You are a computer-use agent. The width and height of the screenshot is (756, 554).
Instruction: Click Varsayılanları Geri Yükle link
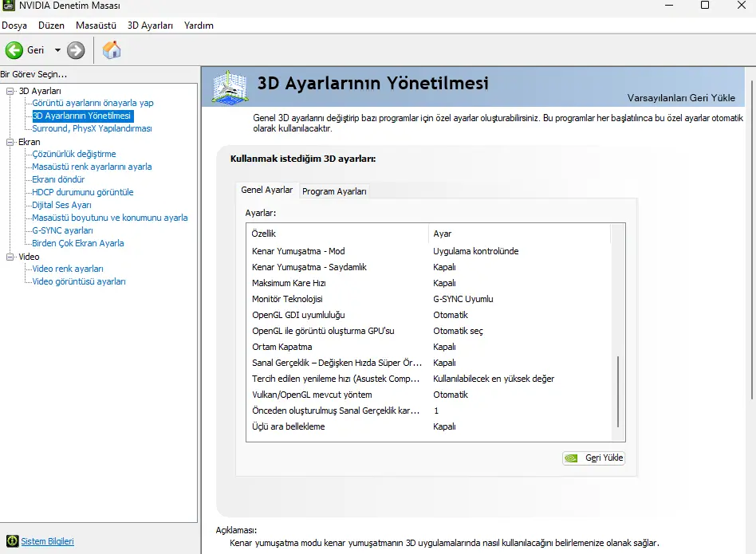pyautogui.click(x=681, y=98)
